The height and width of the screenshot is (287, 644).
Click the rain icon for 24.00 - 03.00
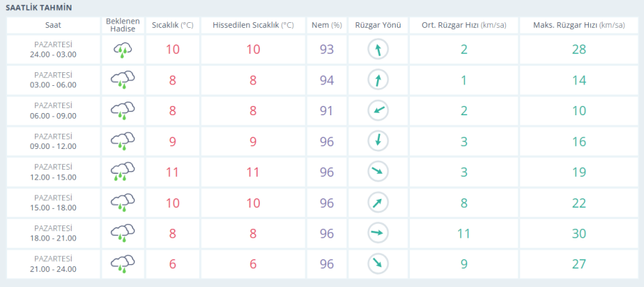point(123,49)
